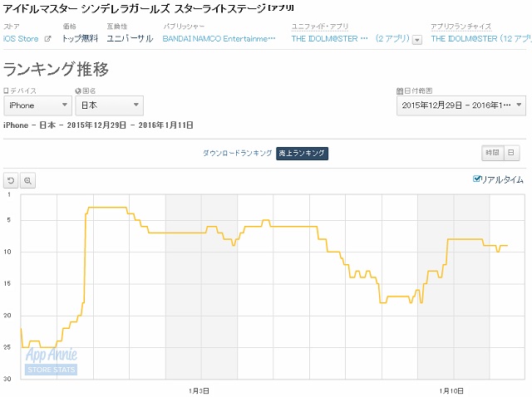
Task: Toggle the リアルタイム checkbox
Action: tap(476, 179)
